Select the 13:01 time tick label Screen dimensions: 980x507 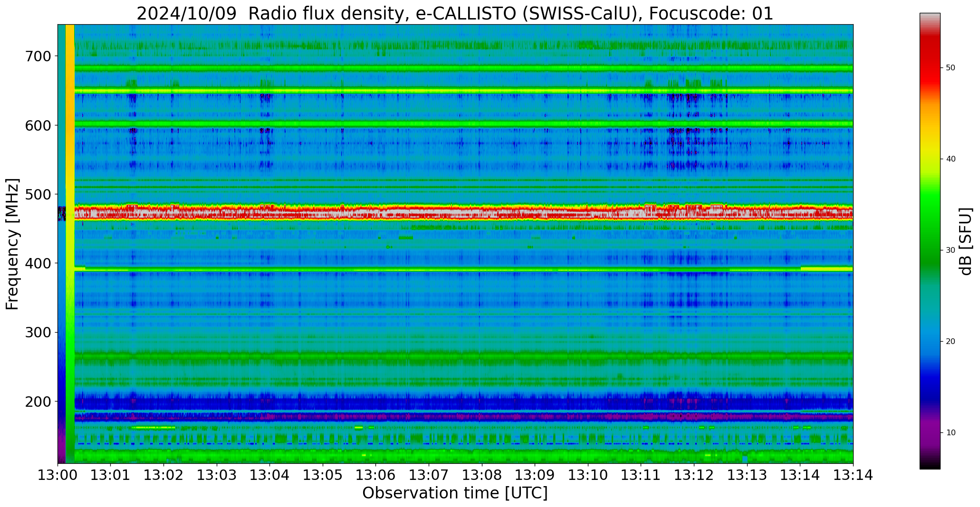point(111,475)
